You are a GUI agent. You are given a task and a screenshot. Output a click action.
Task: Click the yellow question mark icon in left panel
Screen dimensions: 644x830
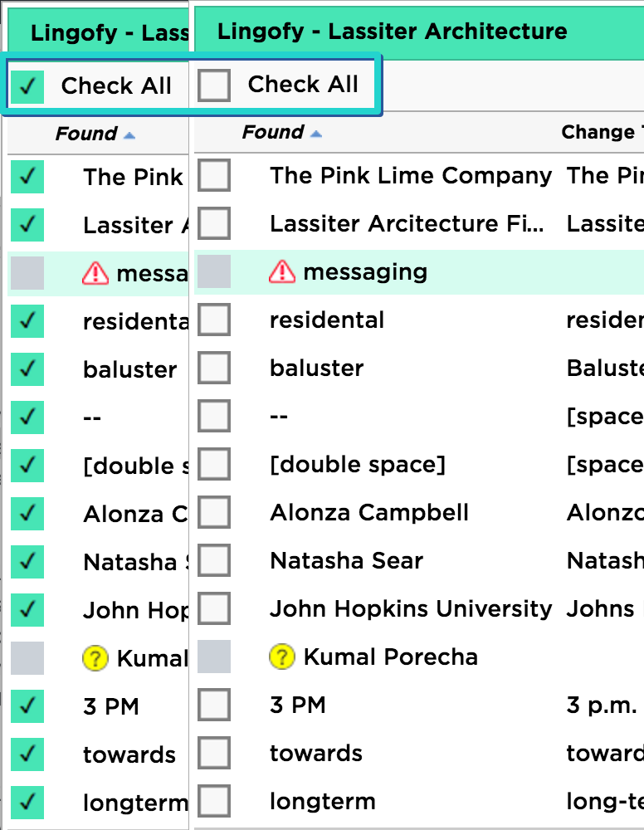pyautogui.click(x=95, y=658)
